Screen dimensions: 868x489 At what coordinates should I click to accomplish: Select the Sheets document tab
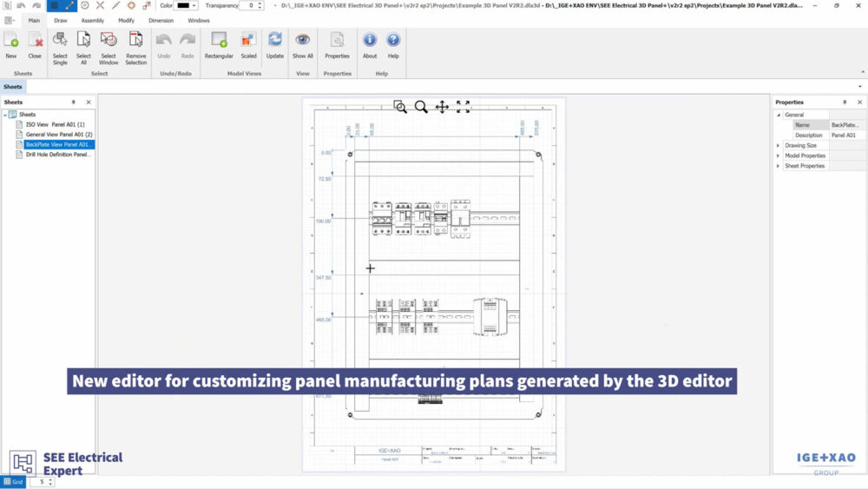pos(13,87)
